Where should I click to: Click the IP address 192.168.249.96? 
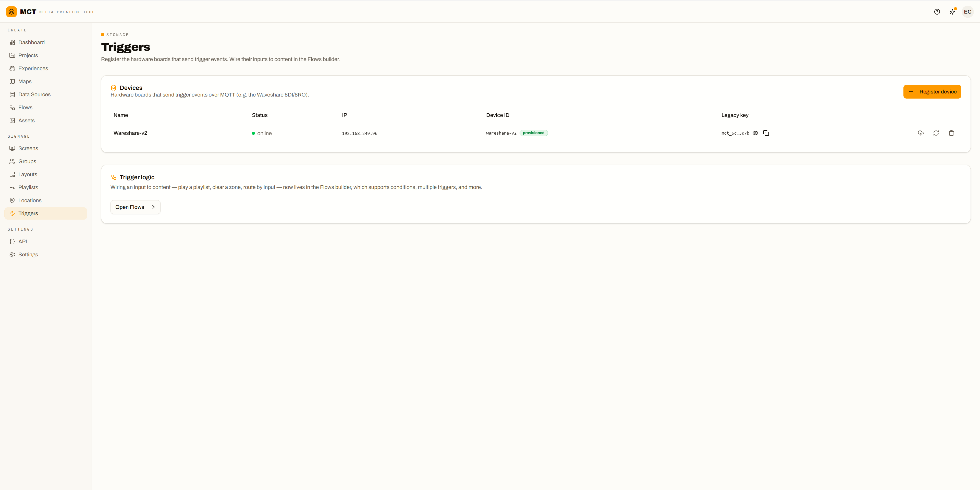(360, 133)
